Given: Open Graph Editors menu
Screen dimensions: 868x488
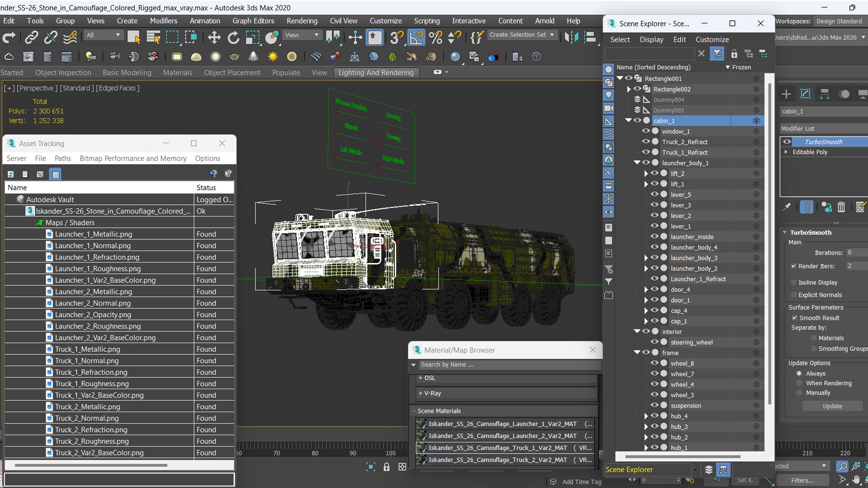Looking at the screenshot, I should pyautogui.click(x=253, y=21).
